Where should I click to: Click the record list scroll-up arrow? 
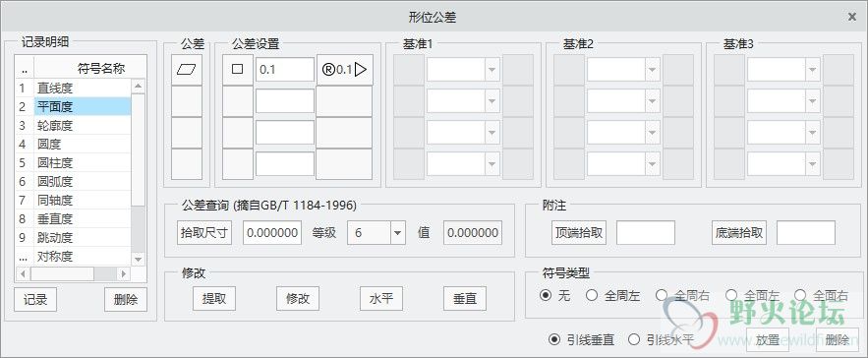click(x=139, y=86)
